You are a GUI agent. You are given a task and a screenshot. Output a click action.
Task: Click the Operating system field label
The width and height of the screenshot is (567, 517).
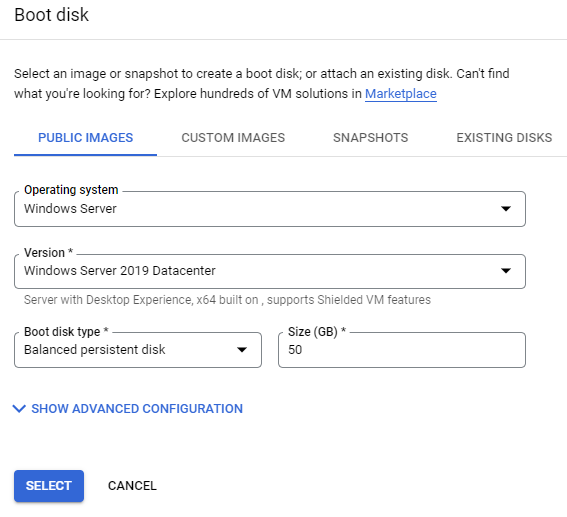pyautogui.click(x=71, y=190)
